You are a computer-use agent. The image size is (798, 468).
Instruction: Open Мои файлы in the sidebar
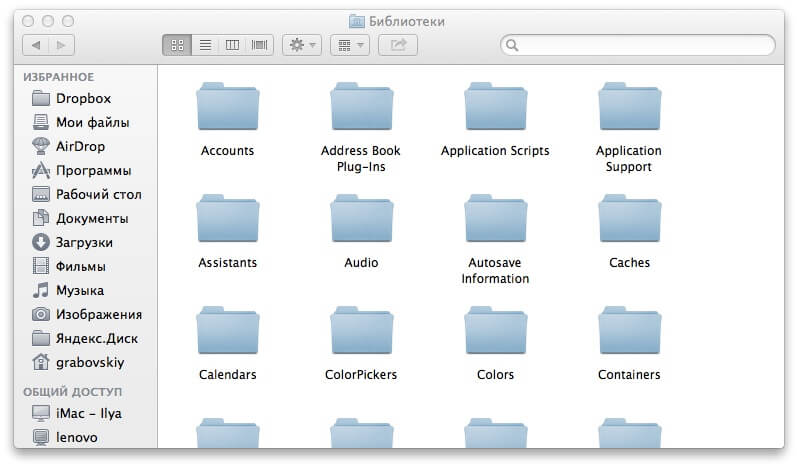(x=80, y=122)
